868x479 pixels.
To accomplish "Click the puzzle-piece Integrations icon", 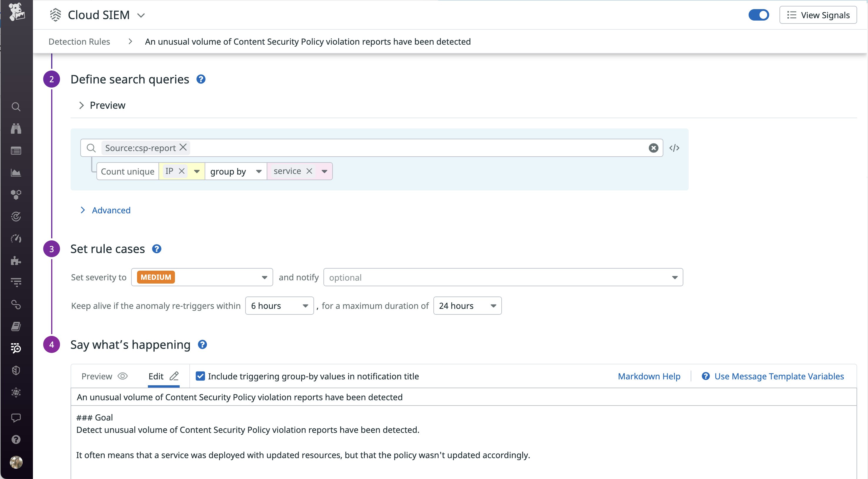I will click(16, 260).
